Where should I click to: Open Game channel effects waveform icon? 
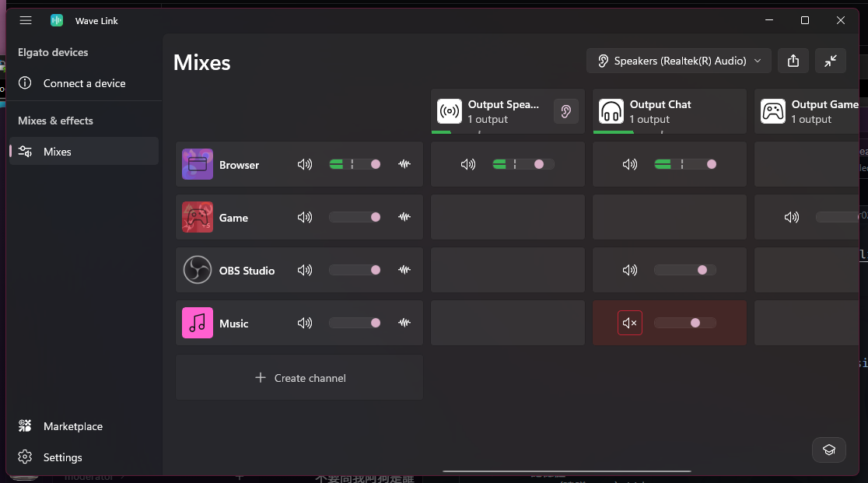click(x=404, y=217)
